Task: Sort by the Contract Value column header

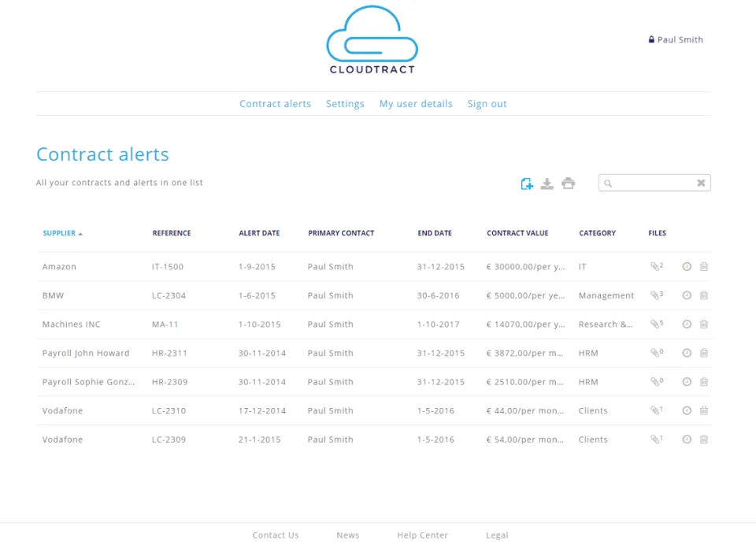Action: click(x=517, y=233)
